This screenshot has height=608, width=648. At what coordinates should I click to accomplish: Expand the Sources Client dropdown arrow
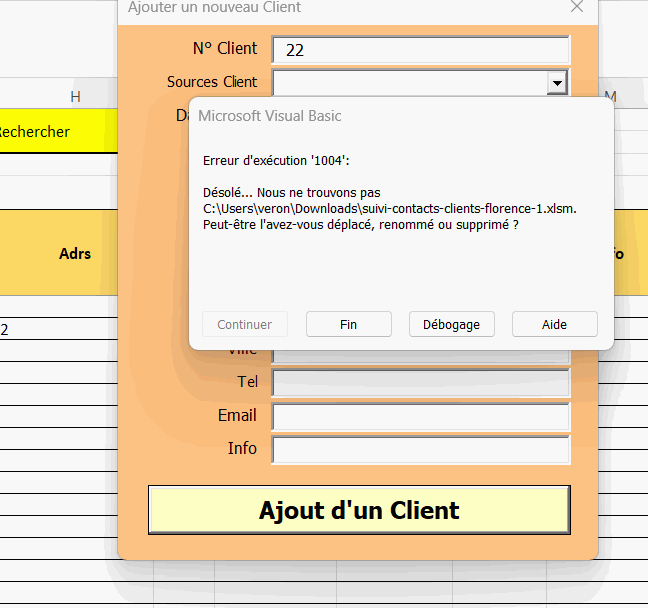coord(557,83)
